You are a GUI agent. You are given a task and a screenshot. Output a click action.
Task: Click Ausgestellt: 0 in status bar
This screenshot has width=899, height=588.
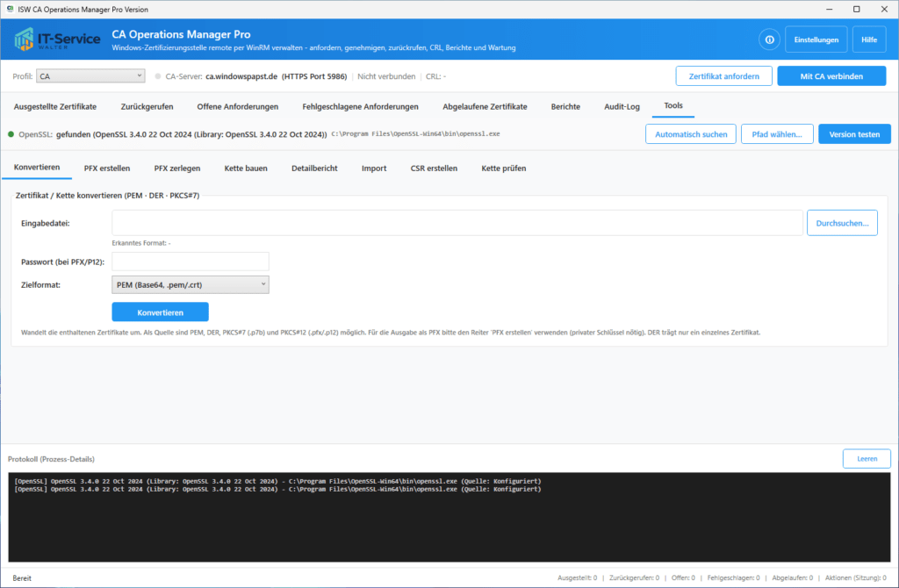point(577,578)
